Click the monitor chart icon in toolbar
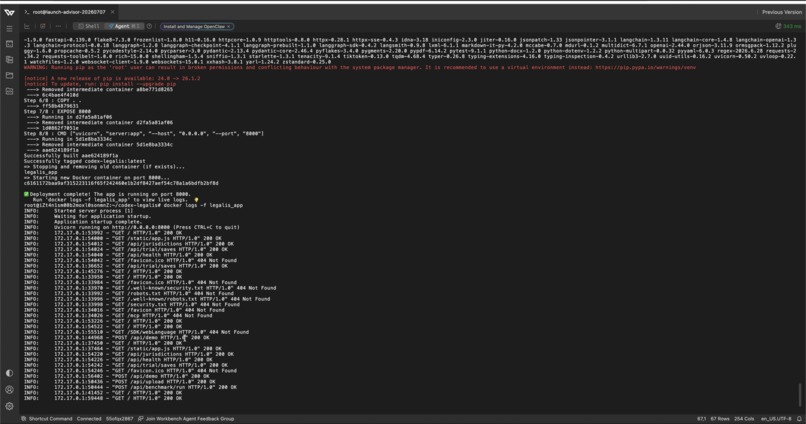This screenshot has width=806, height=424. [x=27, y=26]
